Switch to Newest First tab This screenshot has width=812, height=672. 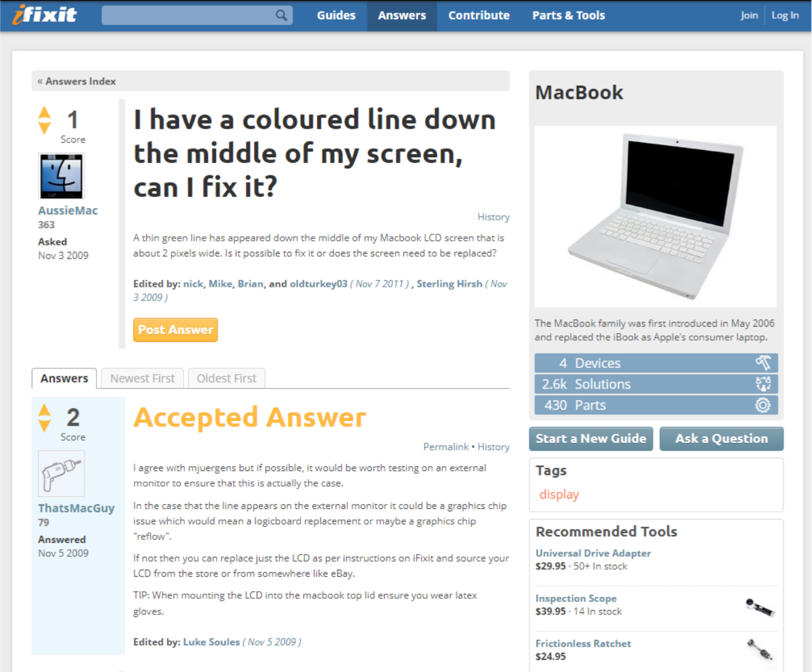143,378
